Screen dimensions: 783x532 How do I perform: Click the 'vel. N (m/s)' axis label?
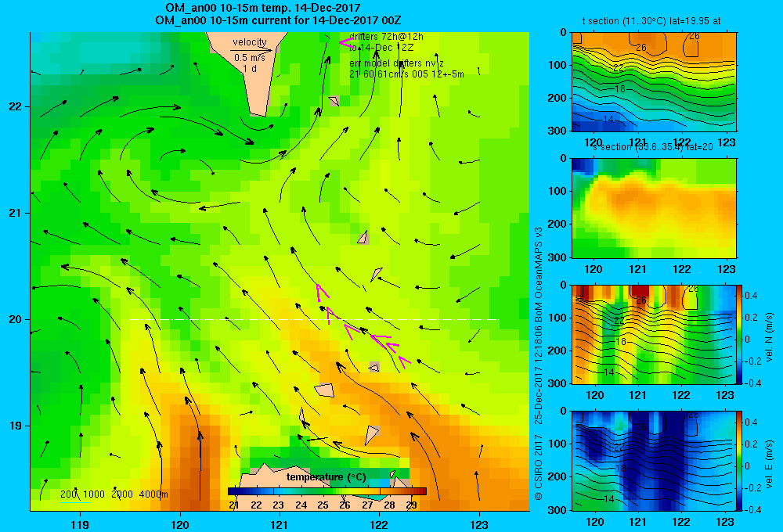(769, 337)
